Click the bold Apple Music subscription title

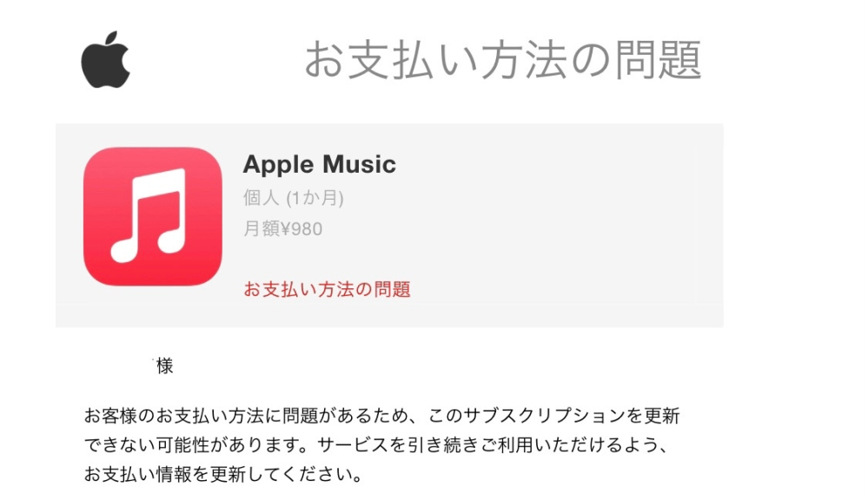click(x=320, y=164)
